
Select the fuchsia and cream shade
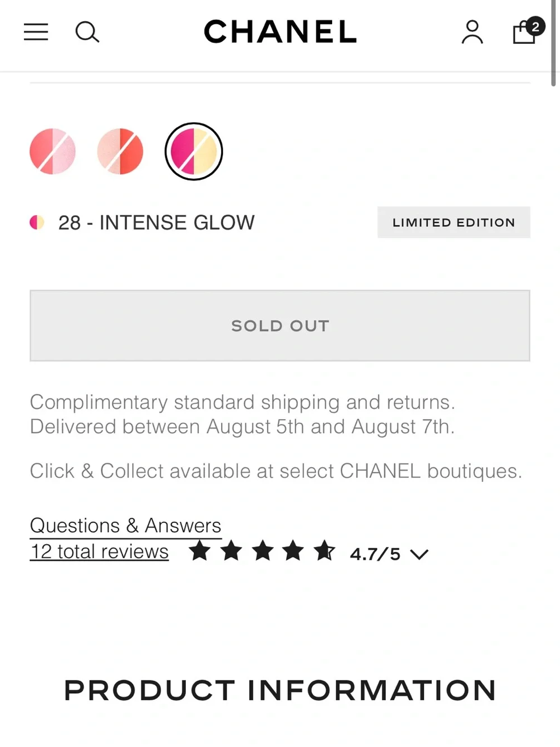point(194,151)
